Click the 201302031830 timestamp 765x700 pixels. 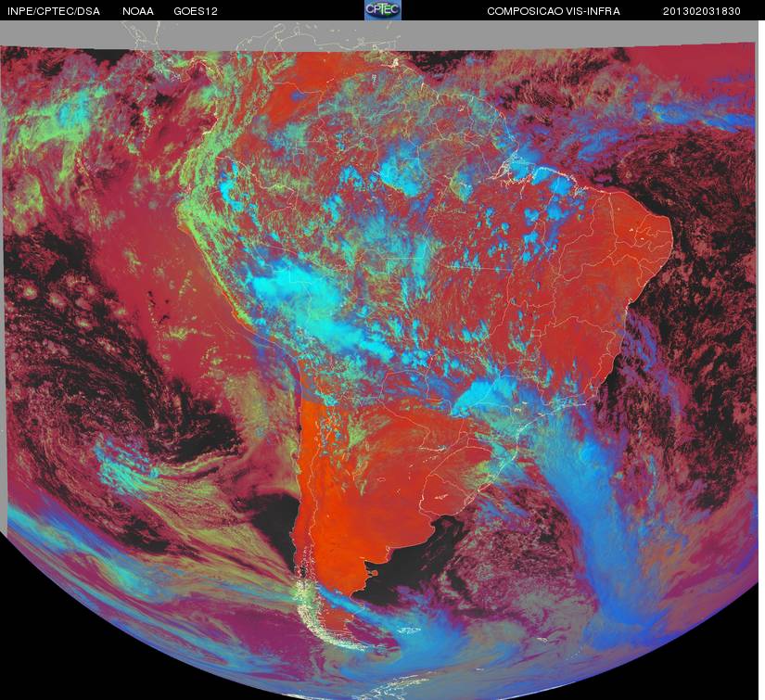(x=702, y=11)
